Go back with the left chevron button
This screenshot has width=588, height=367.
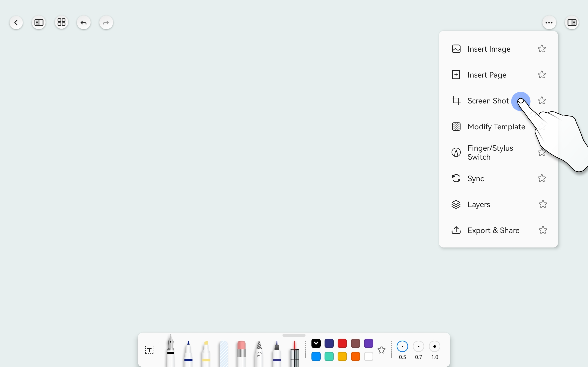tap(16, 22)
